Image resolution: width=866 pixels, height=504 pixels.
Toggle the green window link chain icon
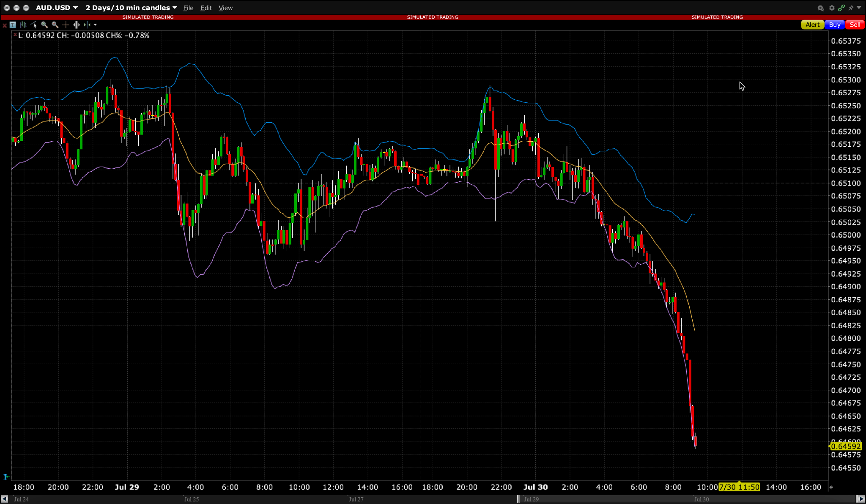coord(841,8)
